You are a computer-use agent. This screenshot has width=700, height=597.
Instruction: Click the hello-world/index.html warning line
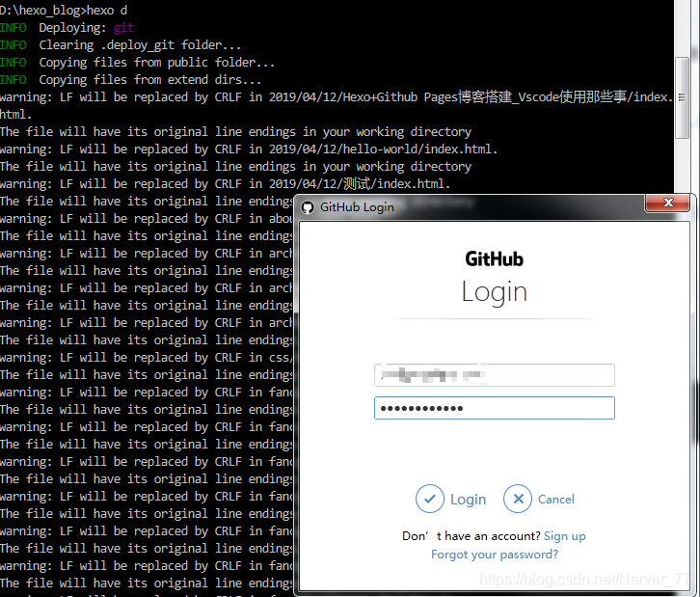[x=249, y=149]
